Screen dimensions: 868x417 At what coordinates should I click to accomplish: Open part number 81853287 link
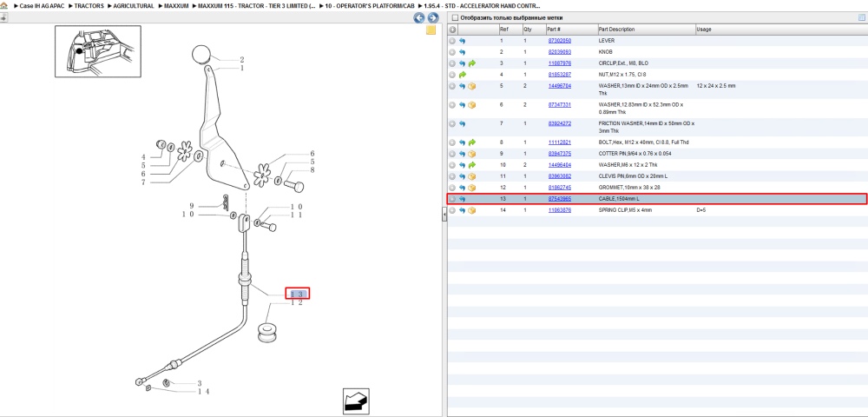[x=559, y=75]
